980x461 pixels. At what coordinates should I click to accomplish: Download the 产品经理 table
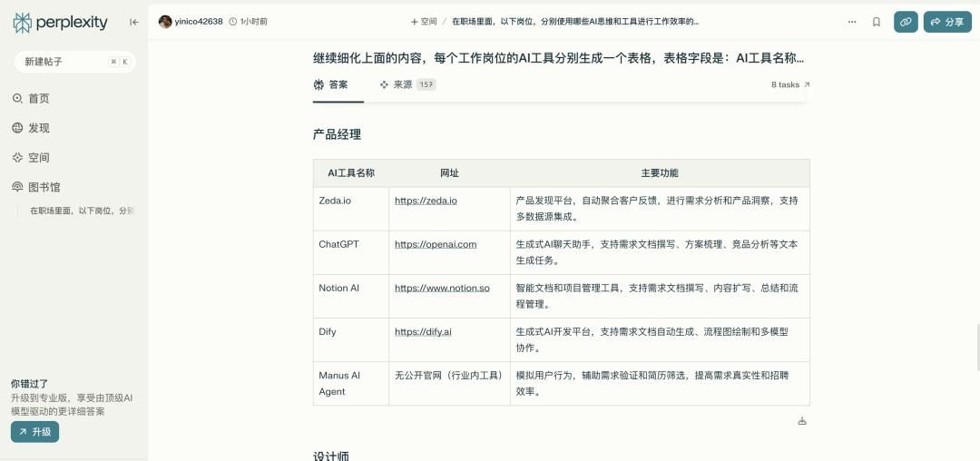click(x=802, y=421)
